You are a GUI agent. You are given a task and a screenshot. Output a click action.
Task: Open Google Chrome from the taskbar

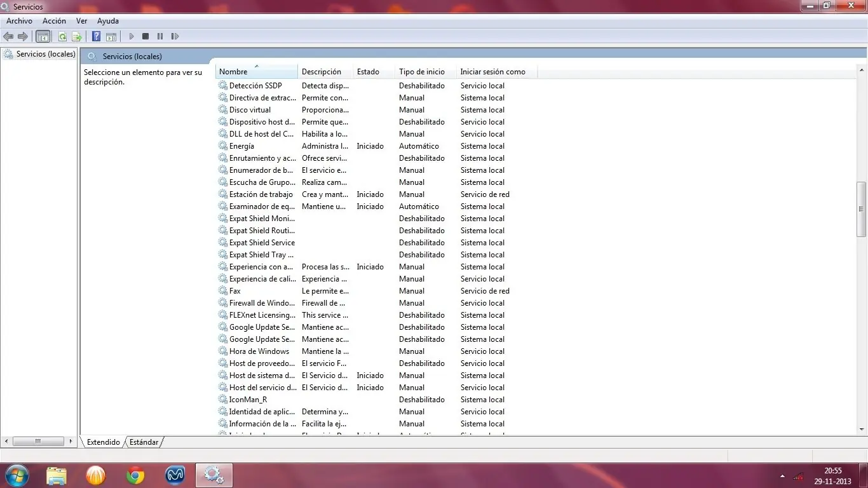pyautogui.click(x=135, y=475)
